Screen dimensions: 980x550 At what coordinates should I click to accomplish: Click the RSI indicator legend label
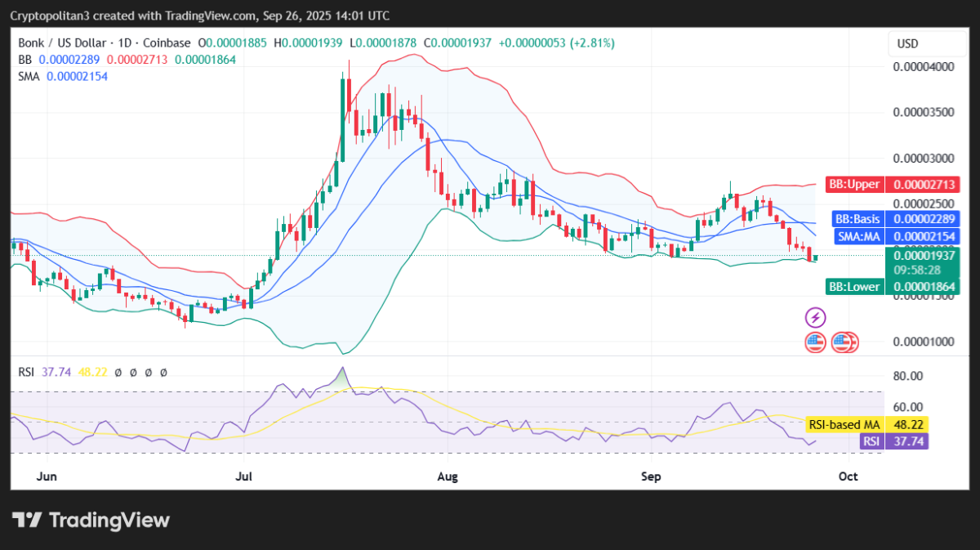[26, 372]
